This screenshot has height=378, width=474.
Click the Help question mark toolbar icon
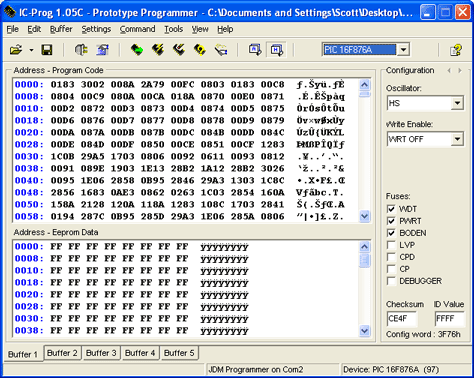coord(456,50)
